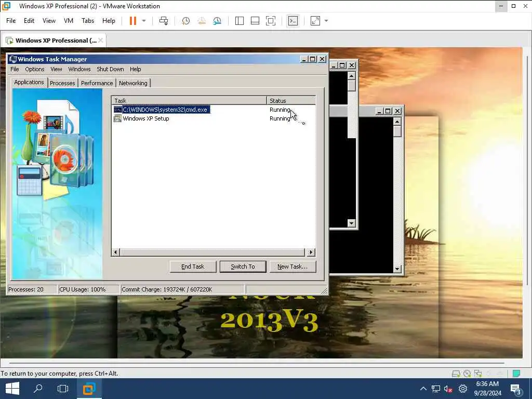532x399 pixels.
Task: Open the VMware message log icon
Action: pos(516,374)
